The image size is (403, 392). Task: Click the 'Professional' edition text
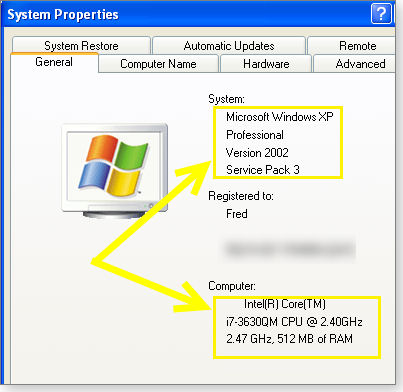[x=255, y=135]
